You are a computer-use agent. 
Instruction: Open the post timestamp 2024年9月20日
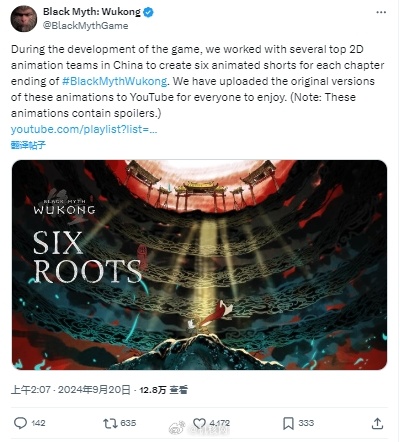[x=94, y=390]
